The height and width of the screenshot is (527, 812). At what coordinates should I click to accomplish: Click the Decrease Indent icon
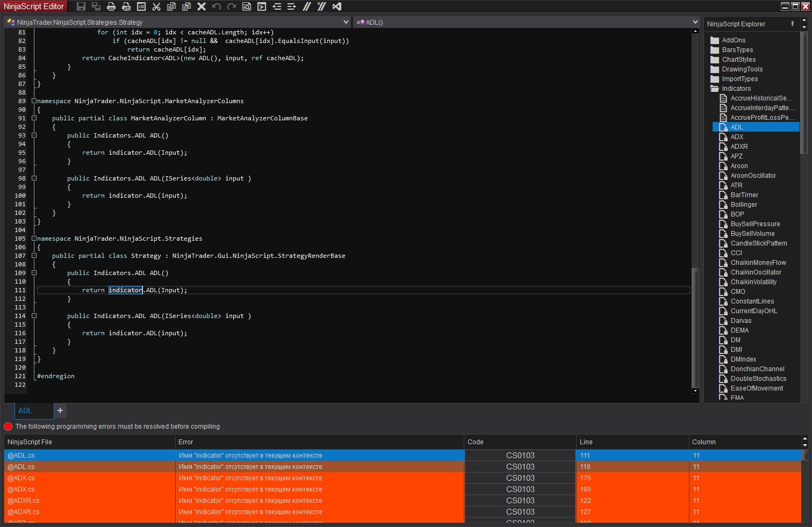[277, 6]
